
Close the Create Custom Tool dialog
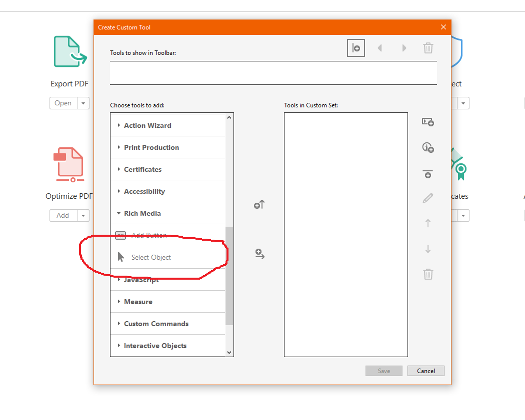[x=443, y=27]
